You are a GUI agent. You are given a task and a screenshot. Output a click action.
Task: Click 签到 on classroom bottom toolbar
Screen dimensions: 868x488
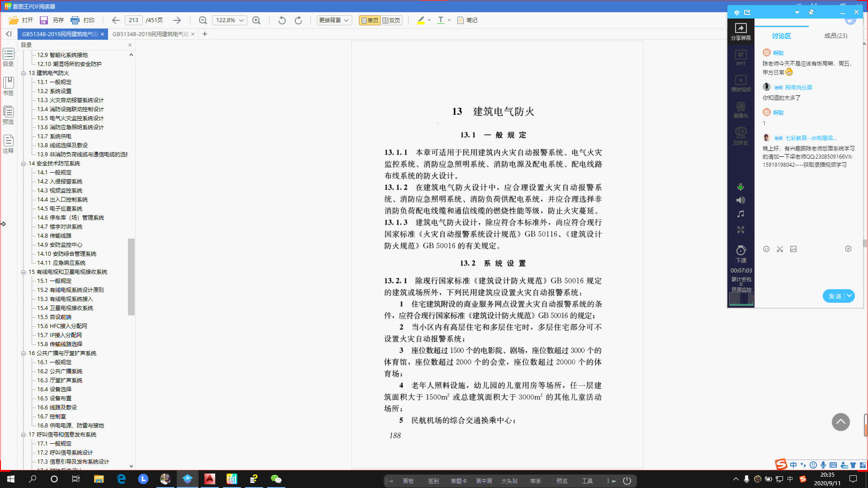click(x=434, y=481)
